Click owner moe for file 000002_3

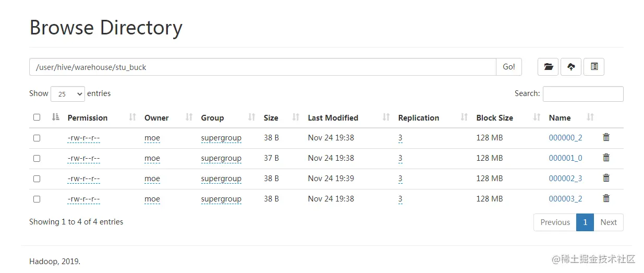(152, 179)
